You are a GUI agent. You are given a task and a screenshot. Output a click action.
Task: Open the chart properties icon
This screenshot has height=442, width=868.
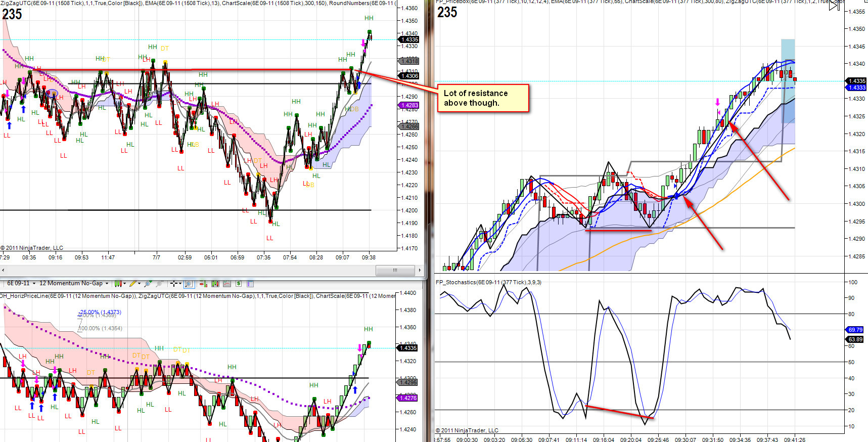click(250, 284)
